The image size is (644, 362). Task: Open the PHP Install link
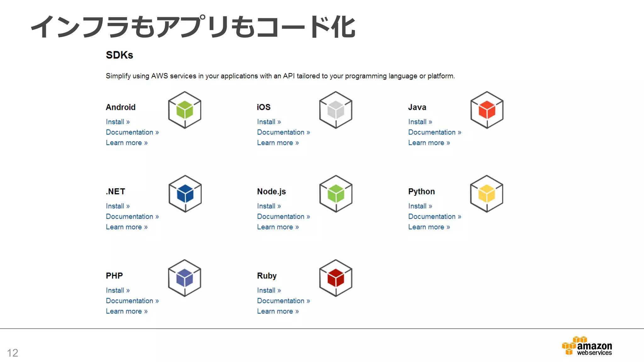(118, 290)
